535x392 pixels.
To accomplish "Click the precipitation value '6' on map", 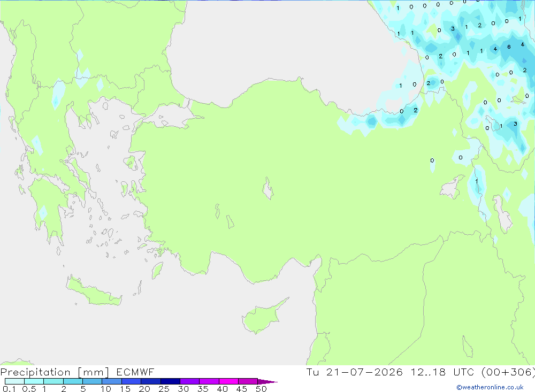I will click(x=509, y=47).
